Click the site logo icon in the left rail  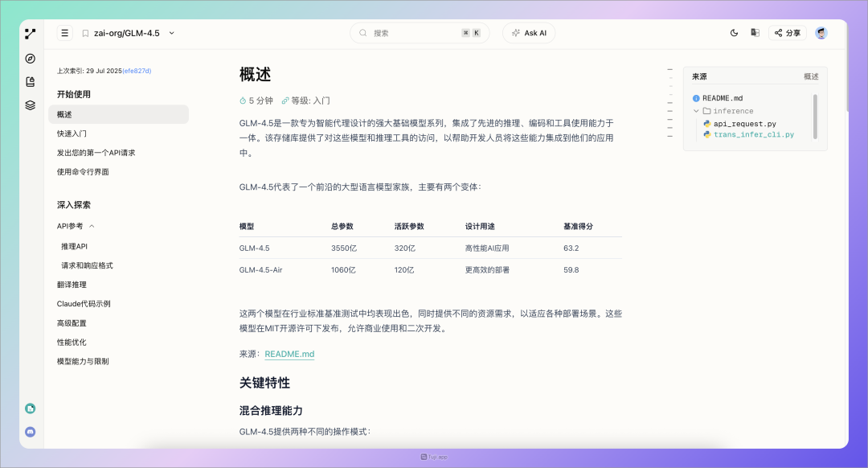click(x=31, y=34)
